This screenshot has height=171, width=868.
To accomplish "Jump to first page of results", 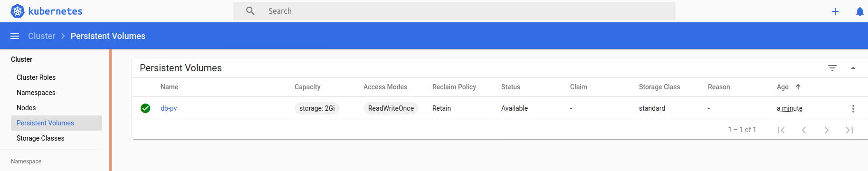I will 781,130.
